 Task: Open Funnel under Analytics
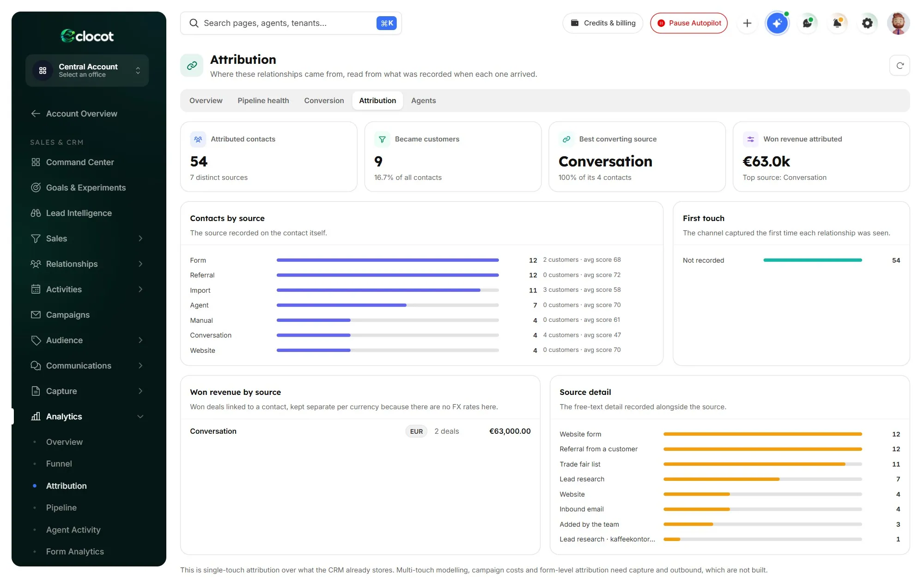59,464
